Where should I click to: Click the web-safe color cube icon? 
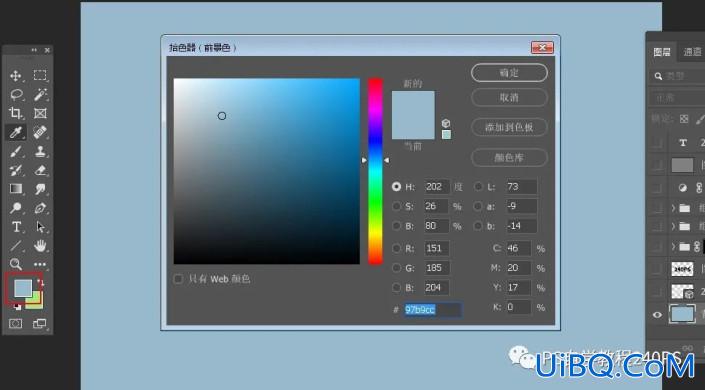446,123
